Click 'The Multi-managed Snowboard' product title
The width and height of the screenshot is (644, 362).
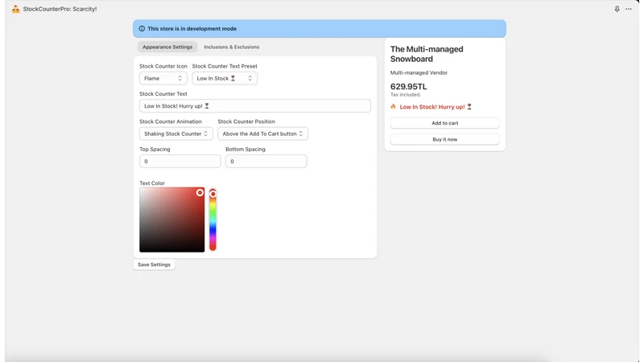coord(427,54)
